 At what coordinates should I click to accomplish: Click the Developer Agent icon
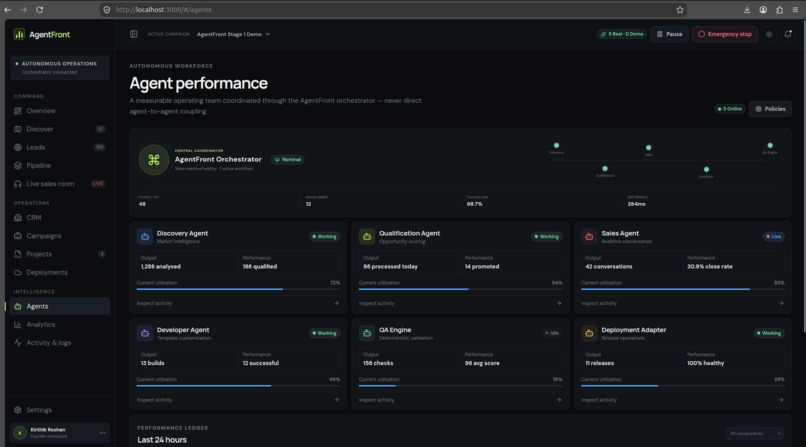pyautogui.click(x=145, y=333)
